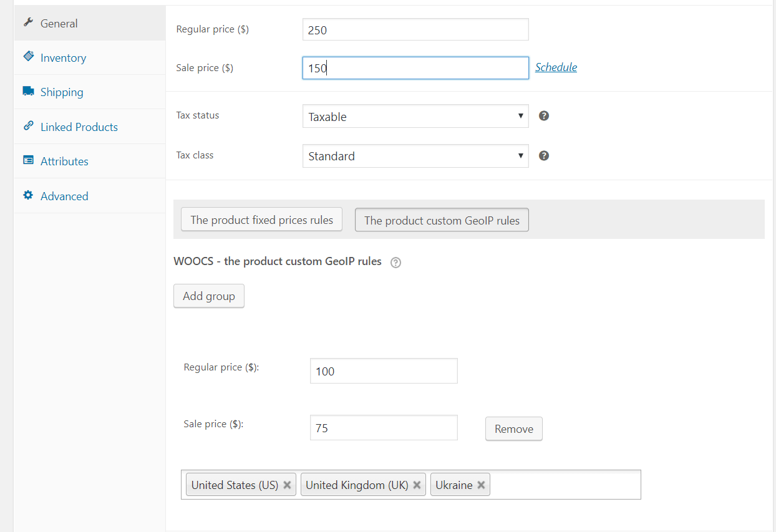
Task: Click the Add group button
Action: 209,296
